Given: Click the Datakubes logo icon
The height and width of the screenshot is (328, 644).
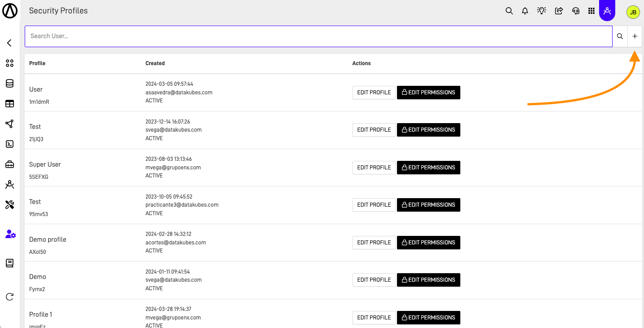Looking at the screenshot, I should tap(10, 10).
